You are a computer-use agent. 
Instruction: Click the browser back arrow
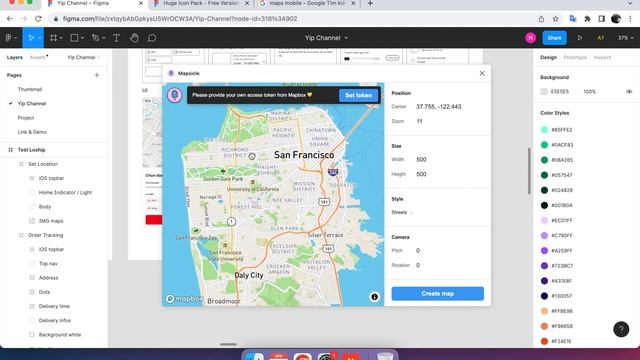point(10,19)
